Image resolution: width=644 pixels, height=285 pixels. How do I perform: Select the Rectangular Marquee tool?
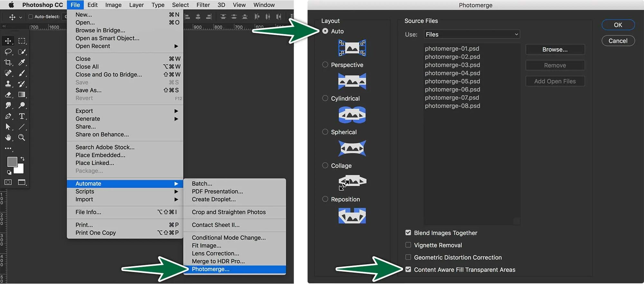22,41
